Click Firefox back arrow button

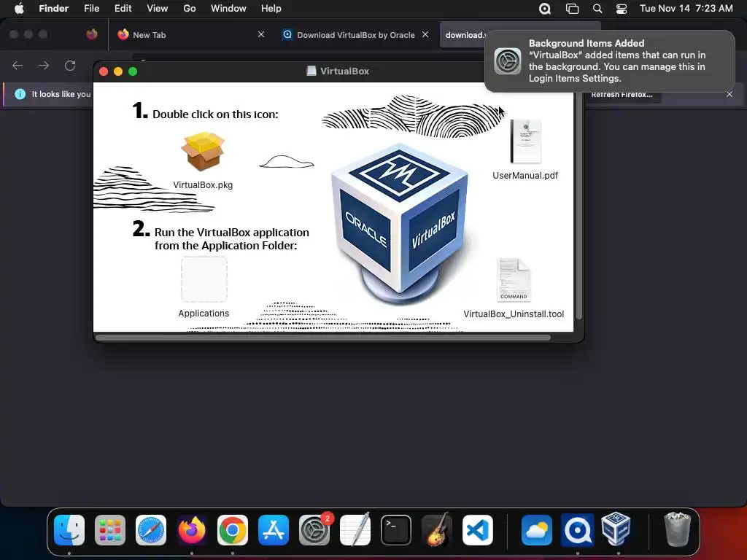point(18,65)
